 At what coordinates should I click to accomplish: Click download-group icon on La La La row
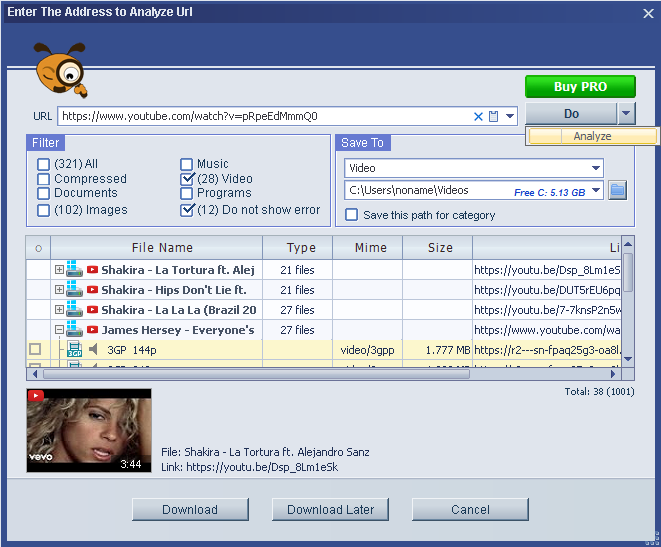(74, 309)
